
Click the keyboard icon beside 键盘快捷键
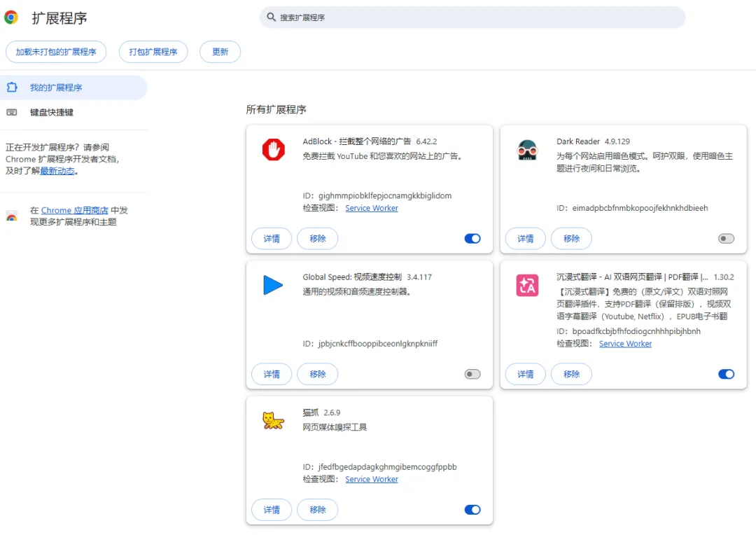pos(12,113)
